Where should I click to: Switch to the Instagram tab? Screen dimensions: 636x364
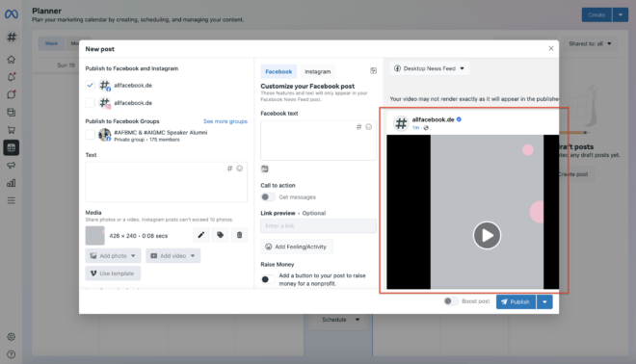pos(318,71)
